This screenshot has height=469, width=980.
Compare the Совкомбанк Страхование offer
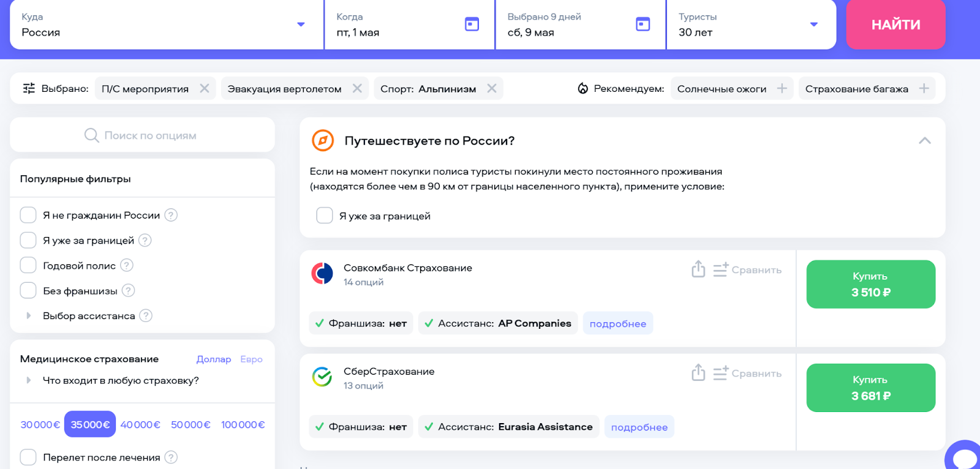pos(747,269)
